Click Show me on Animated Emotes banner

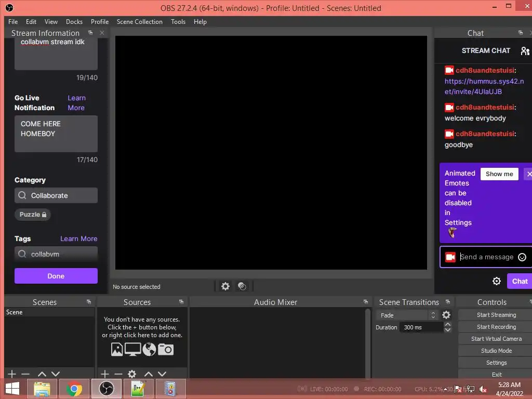[499, 174]
